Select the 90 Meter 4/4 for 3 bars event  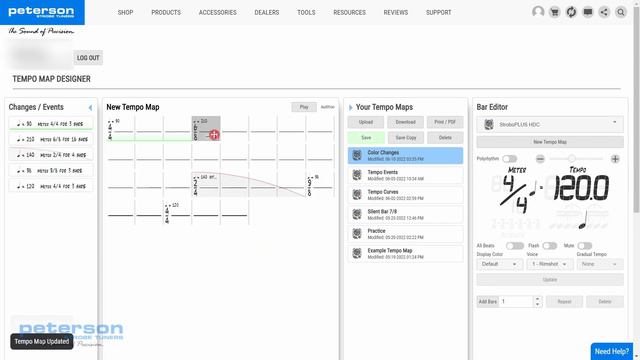point(51,124)
